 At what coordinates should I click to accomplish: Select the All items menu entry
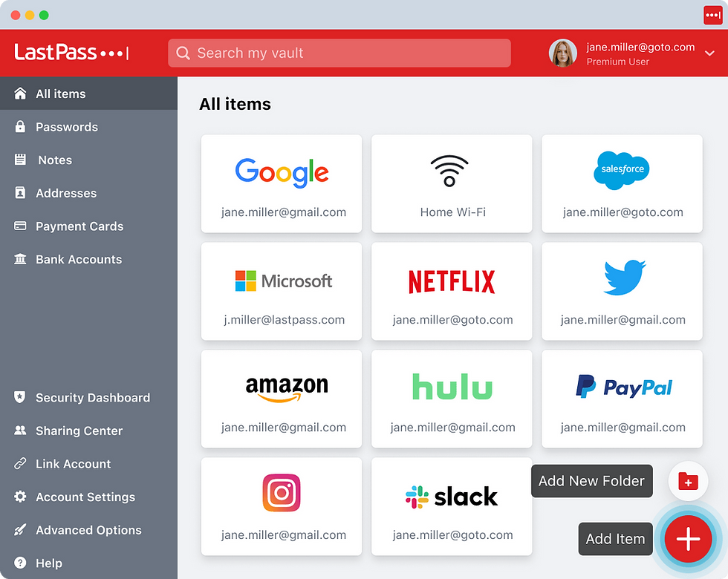[x=88, y=94]
